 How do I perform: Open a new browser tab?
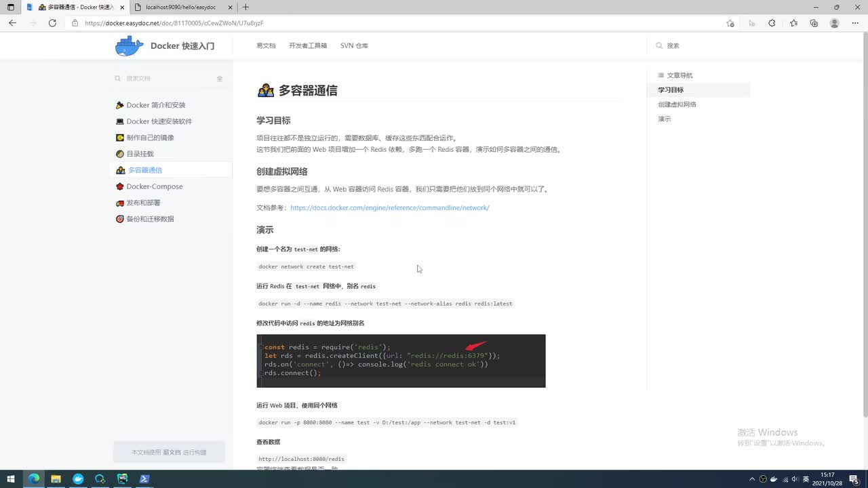(x=245, y=7)
